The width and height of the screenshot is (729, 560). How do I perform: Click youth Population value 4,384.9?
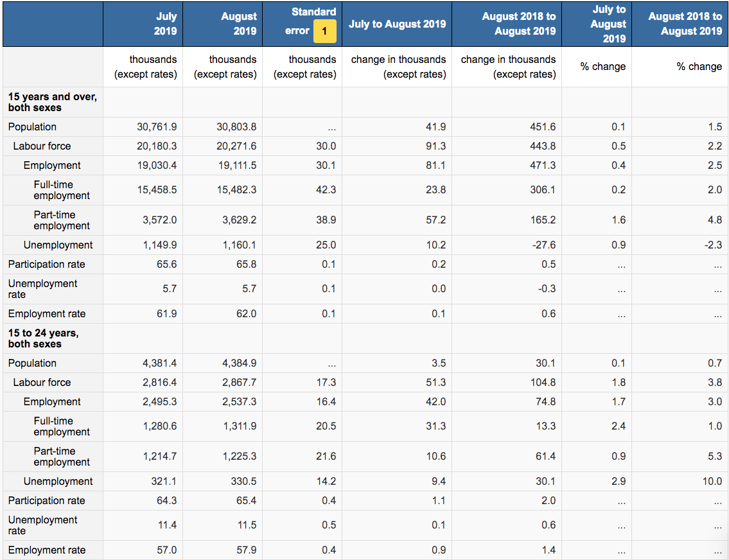pyautogui.click(x=239, y=363)
